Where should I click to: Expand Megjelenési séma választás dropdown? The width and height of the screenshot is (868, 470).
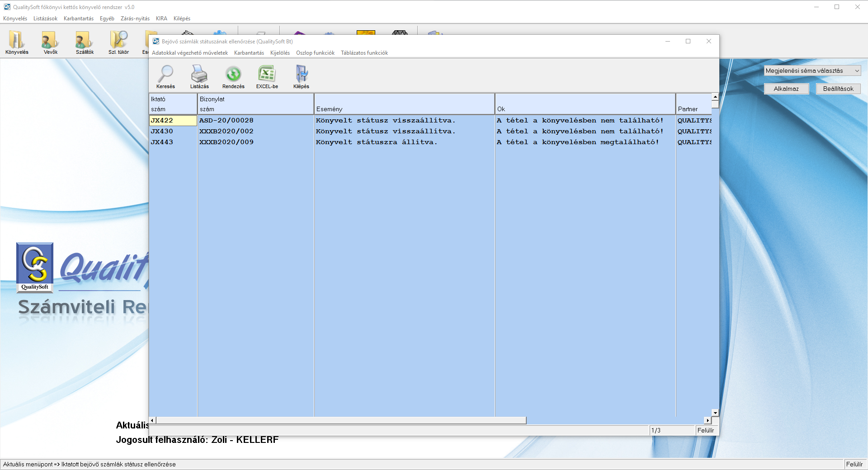tap(856, 71)
